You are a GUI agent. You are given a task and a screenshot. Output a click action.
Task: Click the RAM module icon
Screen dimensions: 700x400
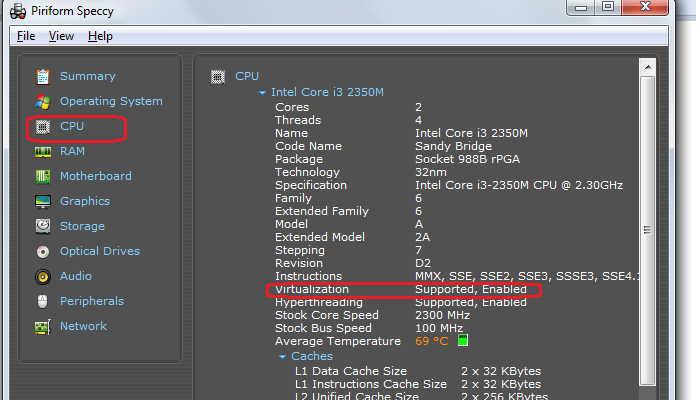[x=43, y=152]
